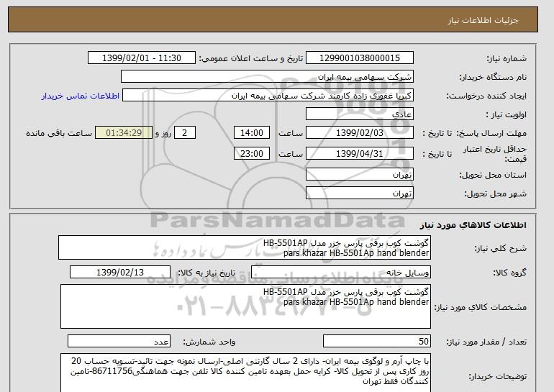
Task: Click the unit of measure field عدد
Action: 119,342
